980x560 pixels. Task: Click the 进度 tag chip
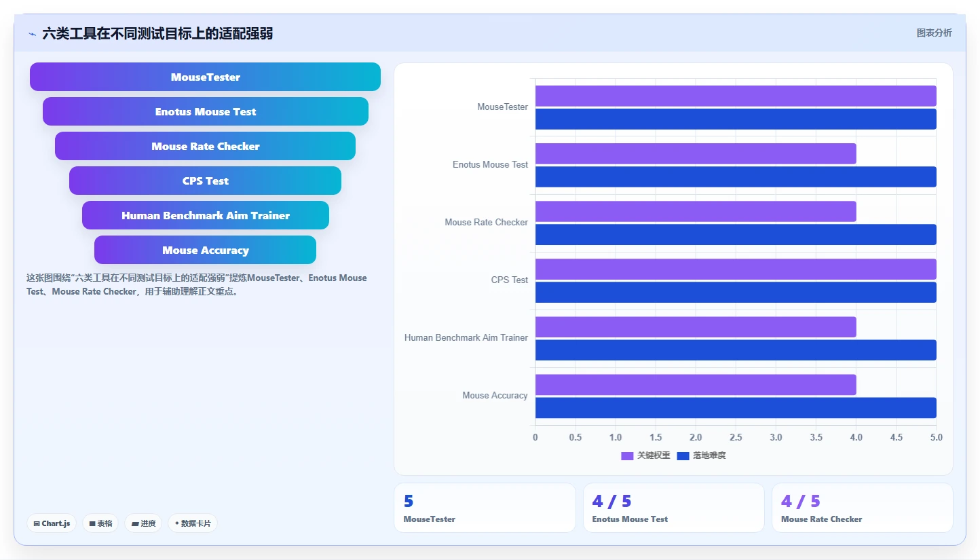coord(143,523)
